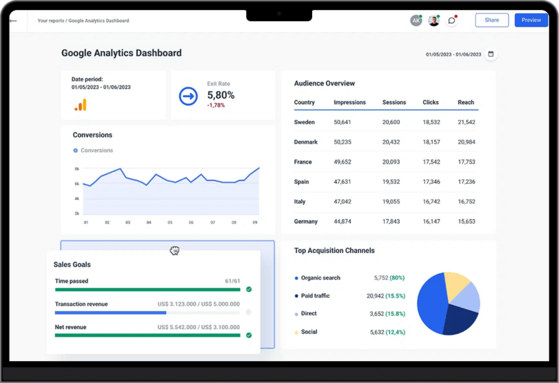The width and height of the screenshot is (559, 383).
Task: Click the Time passed green checkmark
Action: tap(249, 289)
